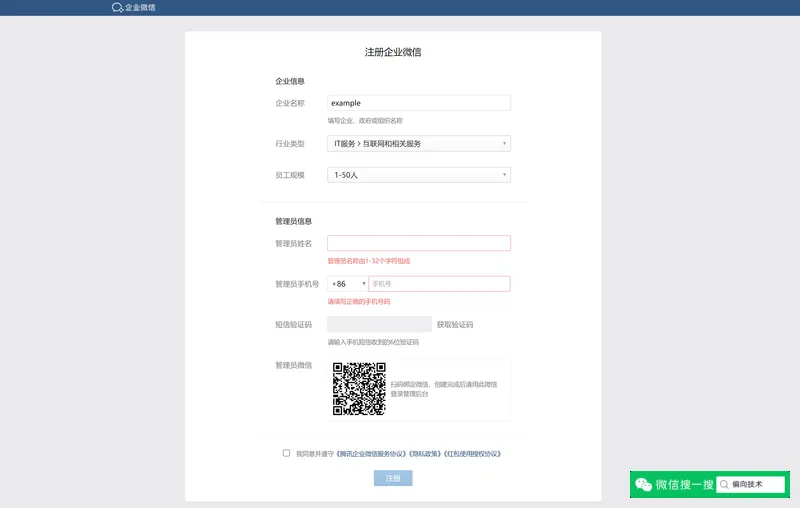Screen dimensions: 800x508
Task: Click the 获取验证码 link
Action: (x=455, y=324)
